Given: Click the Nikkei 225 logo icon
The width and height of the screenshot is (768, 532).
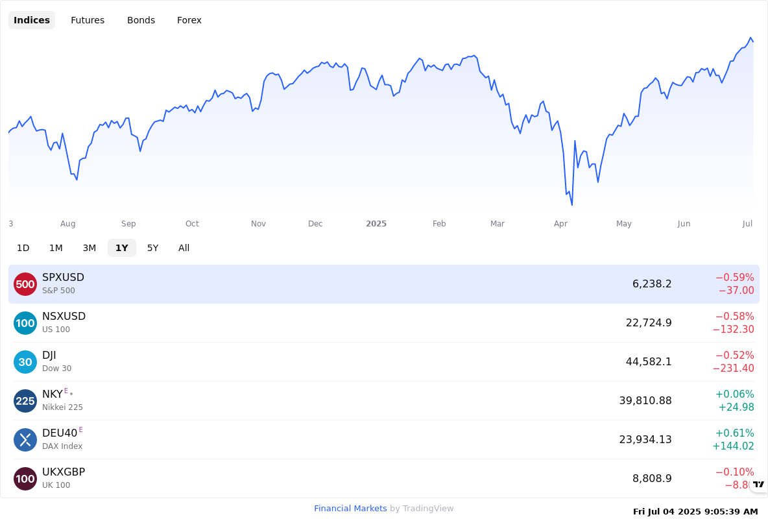Looking at the screenshot, I should click(25, 401).
